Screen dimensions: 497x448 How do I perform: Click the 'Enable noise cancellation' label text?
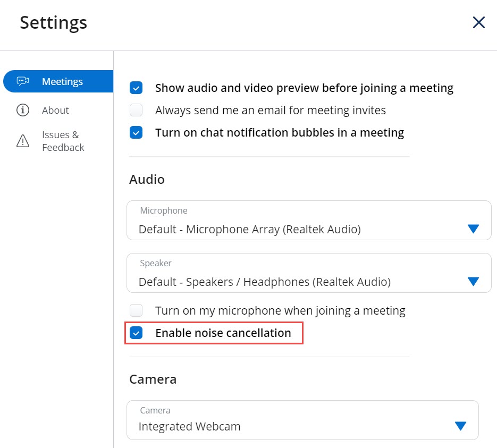223,333
